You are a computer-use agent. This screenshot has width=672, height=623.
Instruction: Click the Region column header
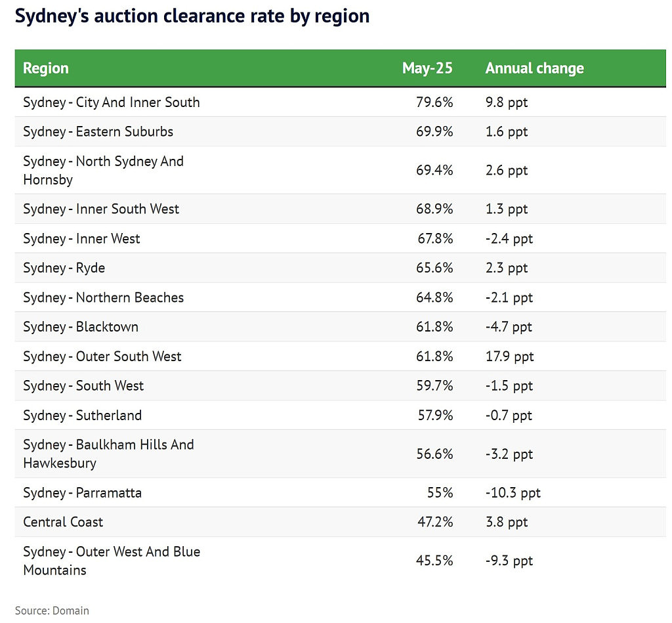coord(45,68)
